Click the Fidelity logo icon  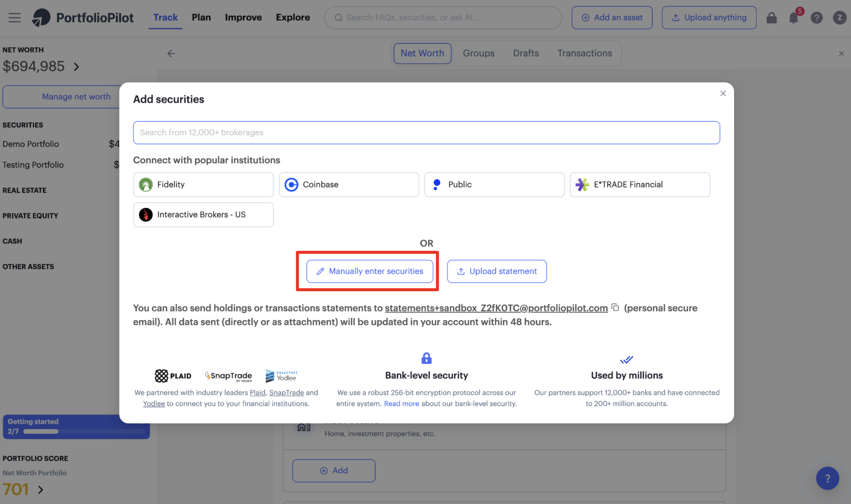pos(146,184)
